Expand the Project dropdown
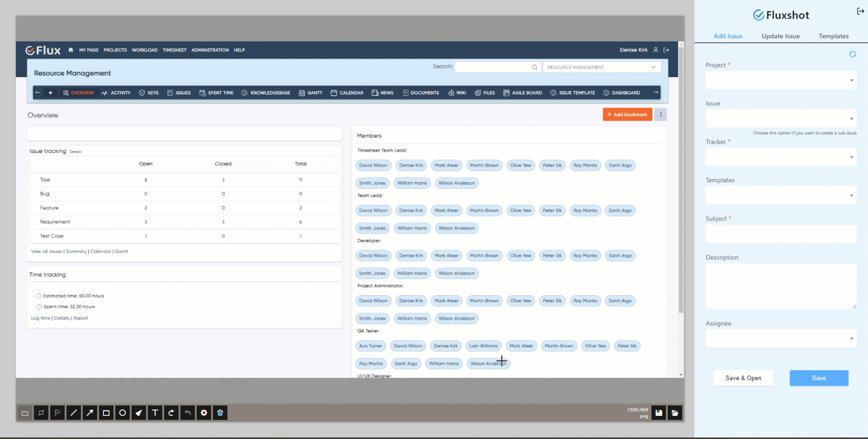The width and height of the screenshot is (868, 439). pyautogui.click(x=781, y=80)
